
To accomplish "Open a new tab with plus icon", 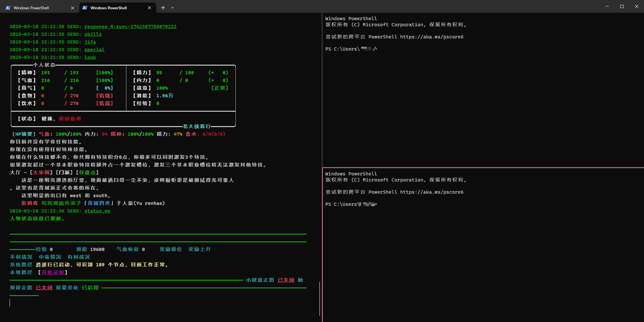I will pyautogui.click(x=163, y=8).
